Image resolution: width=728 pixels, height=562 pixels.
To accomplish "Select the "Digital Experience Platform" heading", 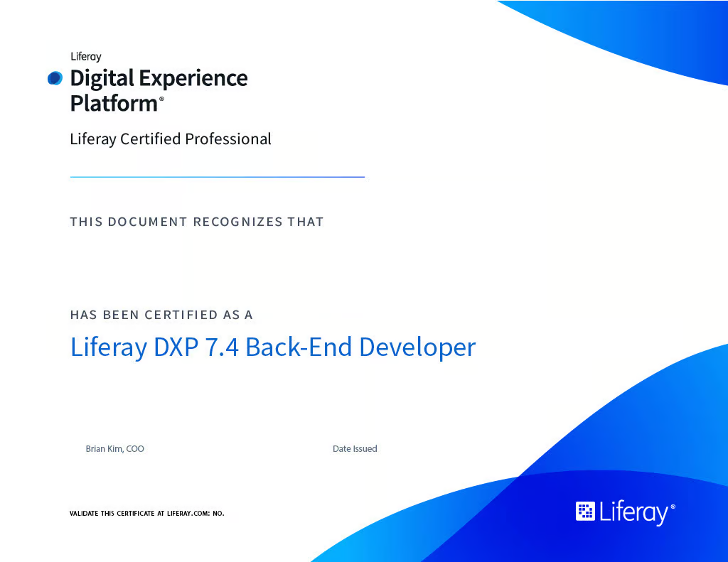I will tap(159, 90).
